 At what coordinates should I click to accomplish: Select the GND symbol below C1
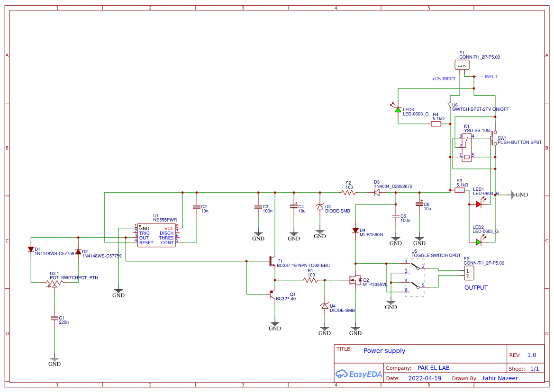pyautogui.click(x=54, y=359)
